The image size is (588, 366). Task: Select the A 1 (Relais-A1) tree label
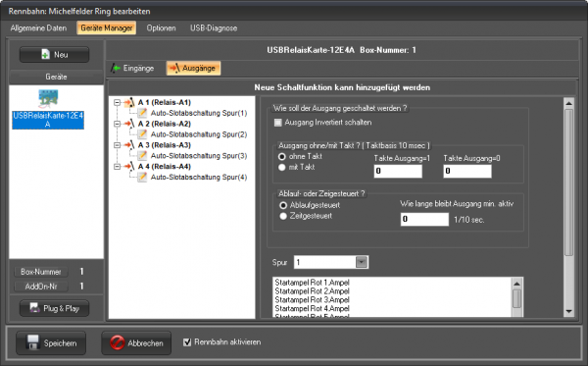pyautogui.click(x=165, y=102)
